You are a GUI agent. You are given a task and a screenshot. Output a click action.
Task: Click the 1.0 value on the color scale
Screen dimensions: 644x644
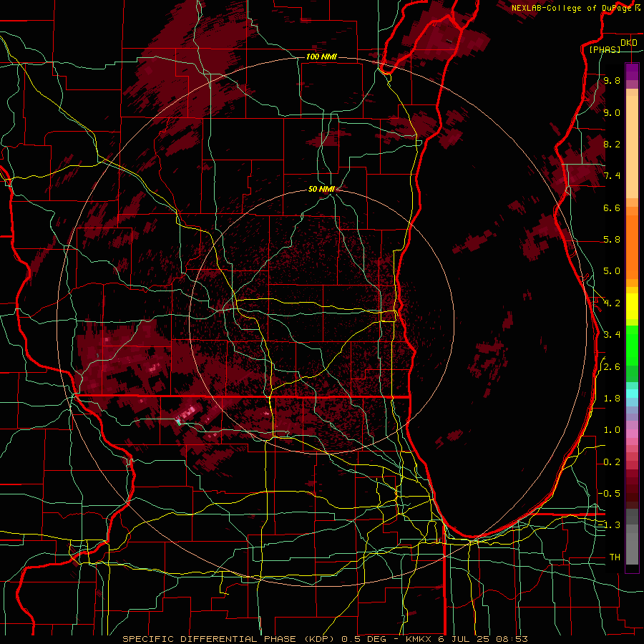click(x=612, y=430)
